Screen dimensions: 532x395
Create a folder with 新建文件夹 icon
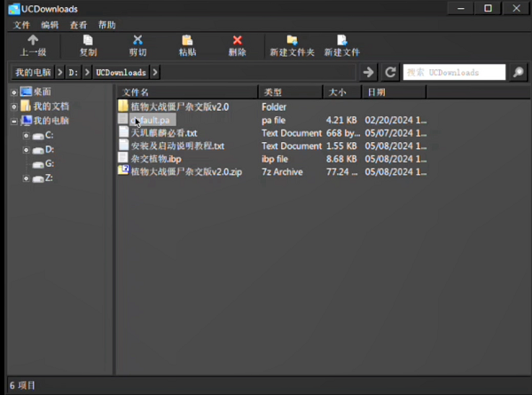pyautogui.click(x=292, y=41)
